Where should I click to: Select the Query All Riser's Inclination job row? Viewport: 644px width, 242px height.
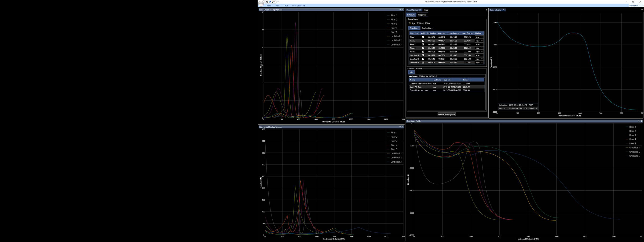point(447,84)
